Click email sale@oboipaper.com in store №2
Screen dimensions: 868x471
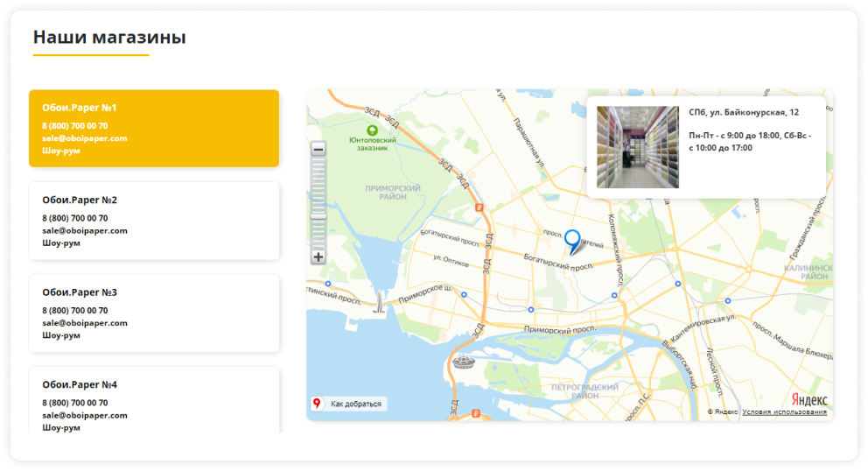click(x=85, y=230)
